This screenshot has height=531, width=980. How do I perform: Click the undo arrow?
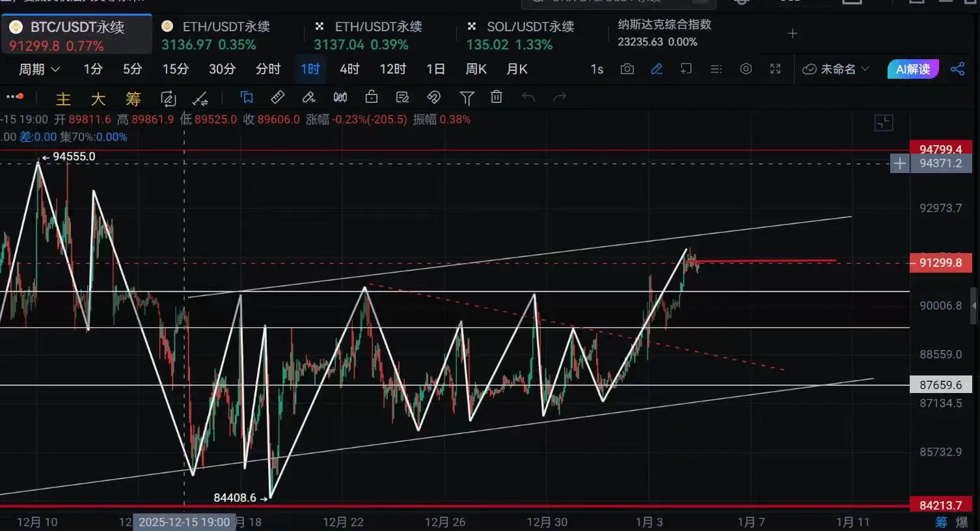click(x=528, y=97)
